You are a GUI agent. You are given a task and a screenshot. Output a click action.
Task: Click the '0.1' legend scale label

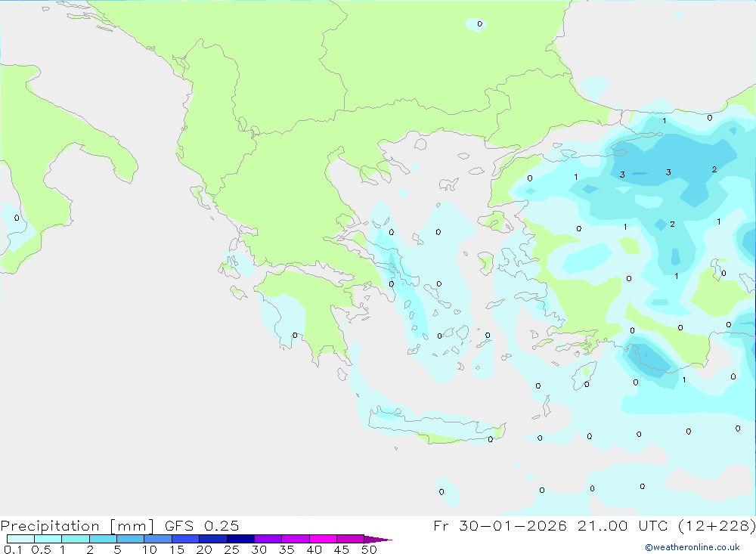click(13, 549)
